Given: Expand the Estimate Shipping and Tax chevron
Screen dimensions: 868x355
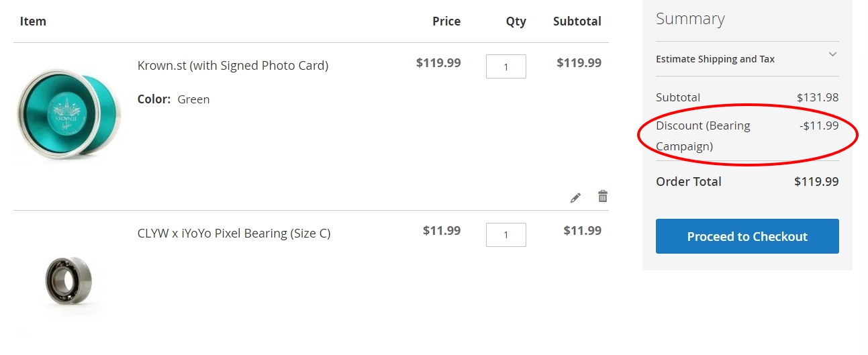Looking at the screenshot, I should (x=832, y=54).
